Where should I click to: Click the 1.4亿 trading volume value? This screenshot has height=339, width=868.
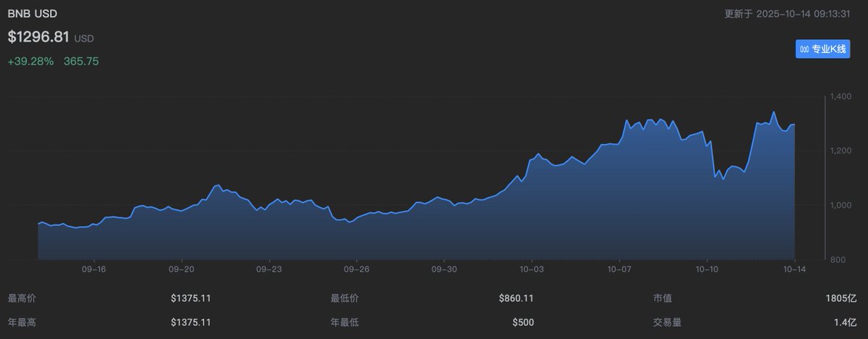(x=846, y=322)
